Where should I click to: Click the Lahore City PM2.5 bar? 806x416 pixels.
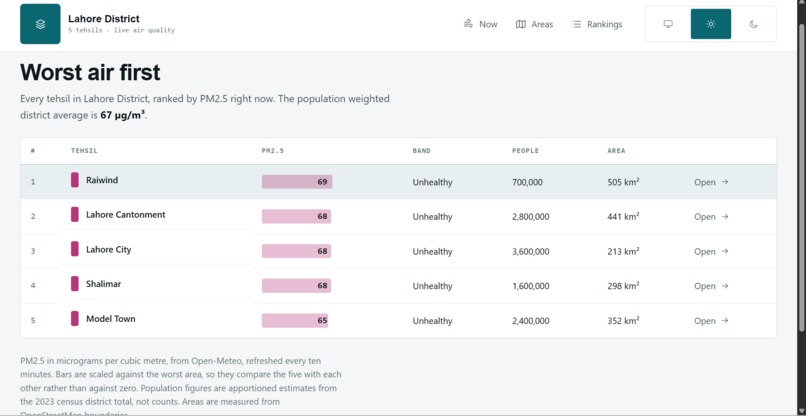pos(296,251)
